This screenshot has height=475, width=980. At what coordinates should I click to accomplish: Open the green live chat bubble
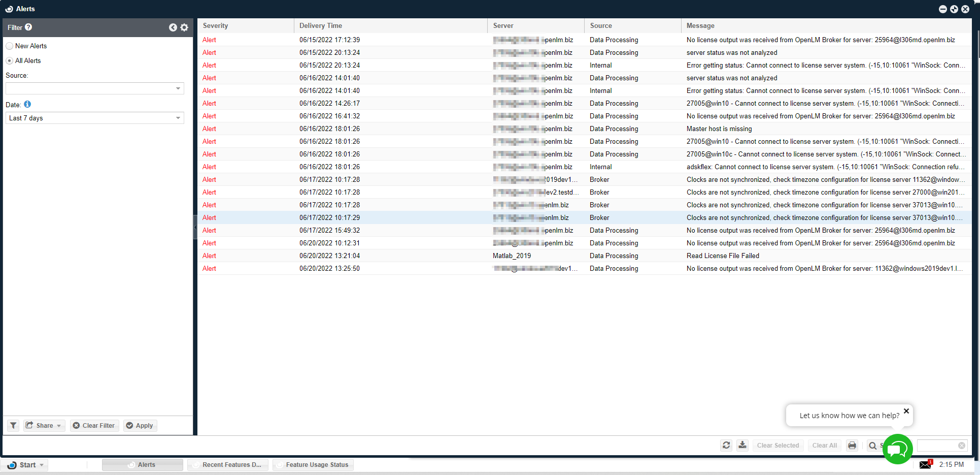click(x=897, y=449)
